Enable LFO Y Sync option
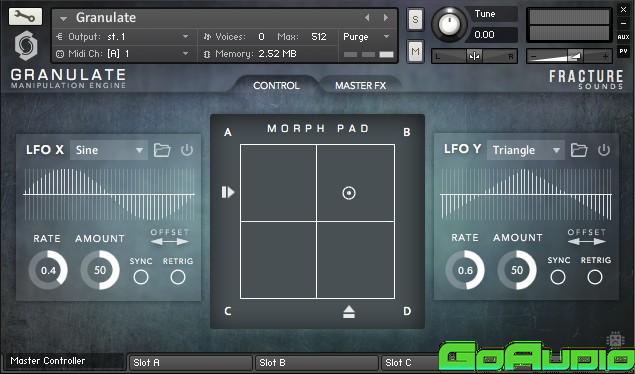 (x=558, y=277)
